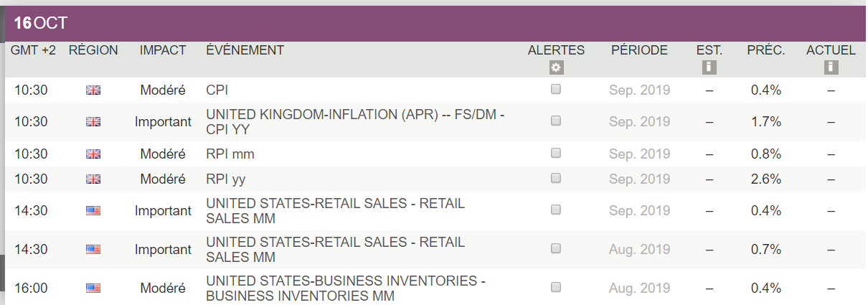Click the info icon under ACTUEL

pyautogui.click(x=831, y=67)
